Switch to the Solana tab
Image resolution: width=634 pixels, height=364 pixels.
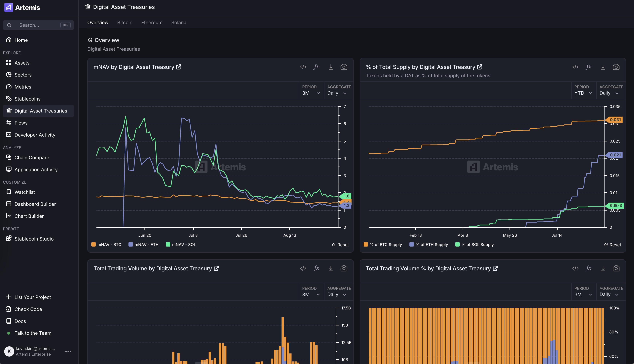click(x=179, y=23)
